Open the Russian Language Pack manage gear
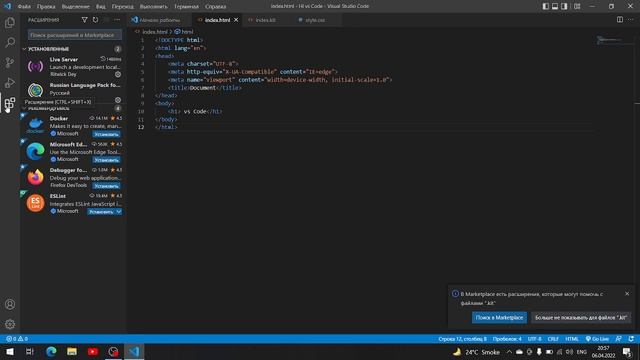Viewport: 640px width, 360px height. [118, 100]
